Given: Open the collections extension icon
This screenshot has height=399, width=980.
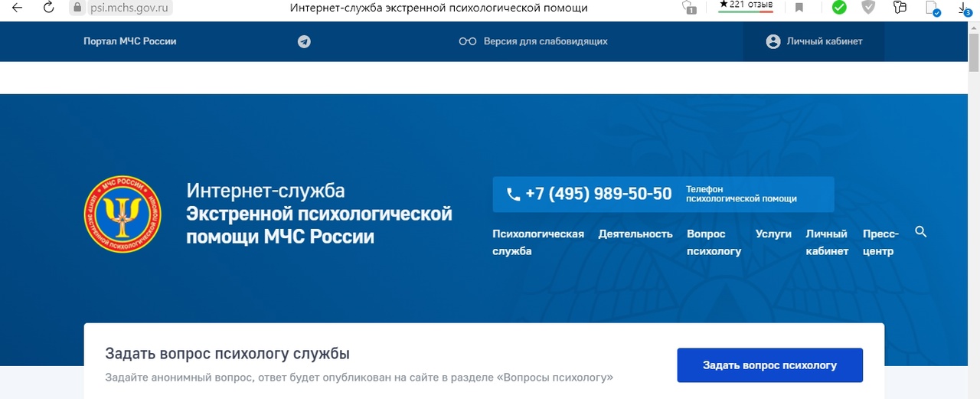Looking at the screenshot, I should coord(900,8).
